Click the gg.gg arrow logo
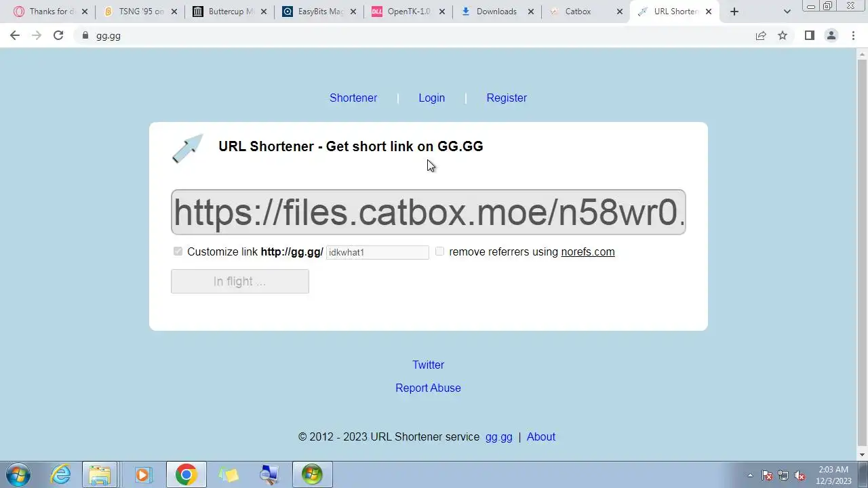This screenshot has height=488, width=868. click(x=188, y=148)
